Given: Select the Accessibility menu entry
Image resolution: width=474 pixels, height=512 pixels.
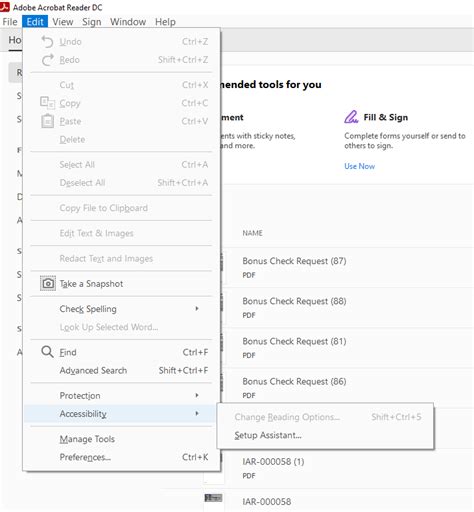Looking at the screenshot, I should coord(121,414).
